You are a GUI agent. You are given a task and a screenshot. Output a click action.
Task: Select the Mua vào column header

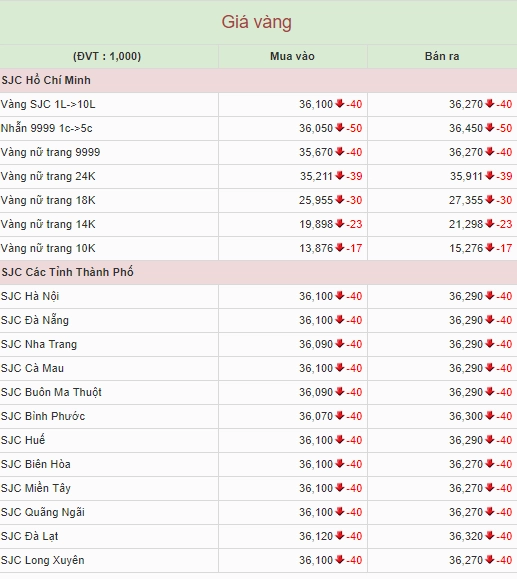pyautogui.click(x=292, y=56)
